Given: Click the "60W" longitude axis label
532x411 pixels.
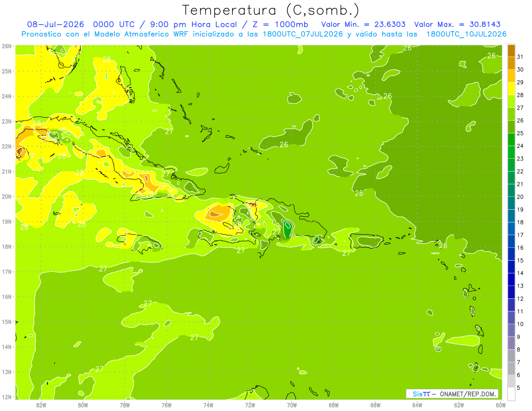Looking at the screenshot, I should pyautogui.click(x=501, y=405).
